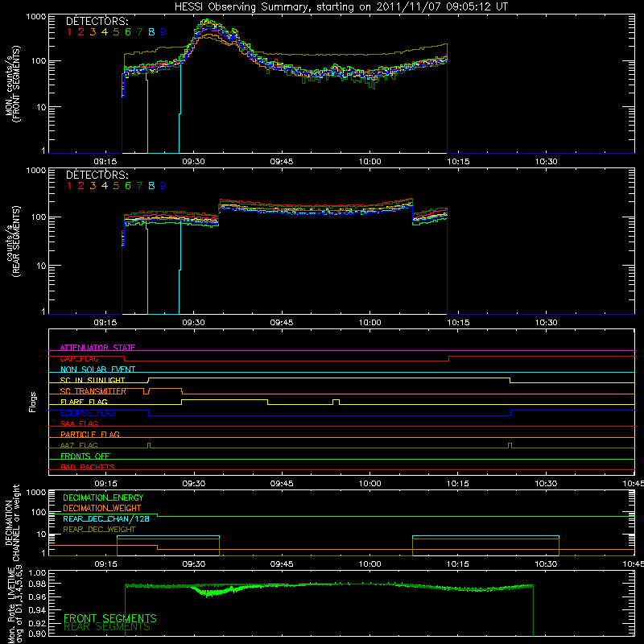The height and width of the screenshot is (644, 644).
Task: Click the DETECTORS: label in rear segments plot
Action: pos(97,175)
